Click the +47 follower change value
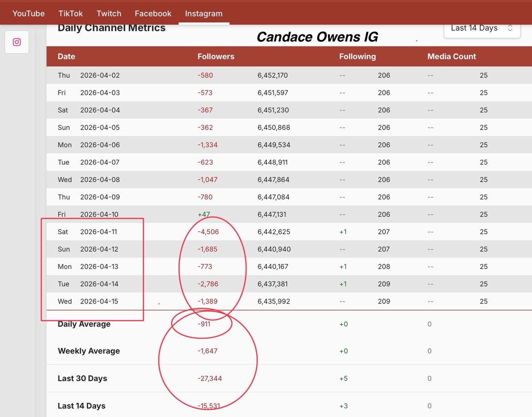 click(x=204, y=214)
